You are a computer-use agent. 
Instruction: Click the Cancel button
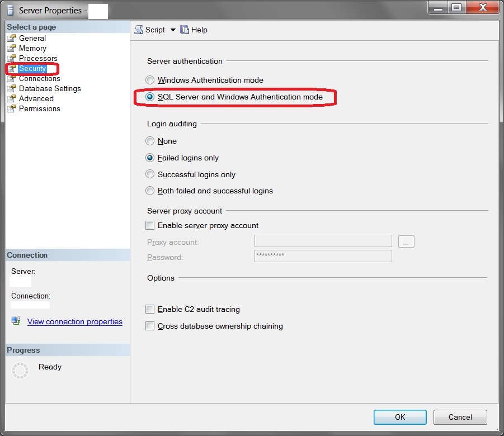point(460,417)
